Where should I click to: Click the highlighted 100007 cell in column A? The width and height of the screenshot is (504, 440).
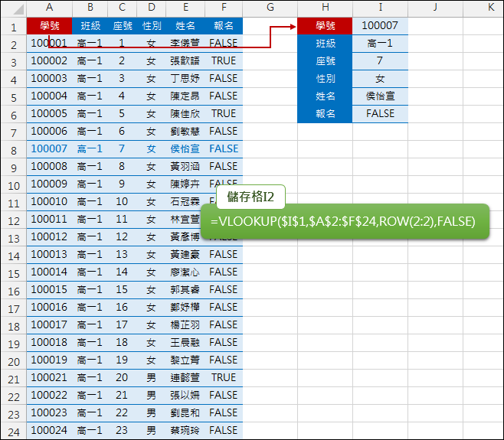[49, 148]
